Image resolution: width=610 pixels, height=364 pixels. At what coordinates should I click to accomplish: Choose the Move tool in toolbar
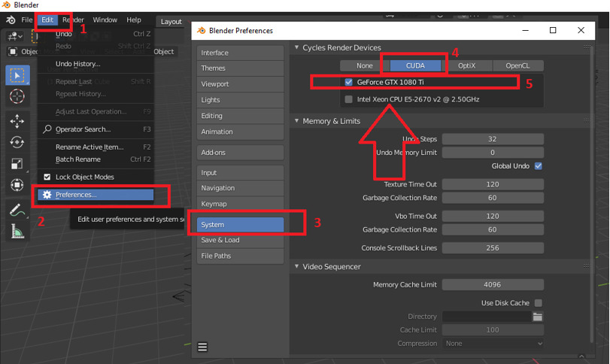(x=17, y=121)
